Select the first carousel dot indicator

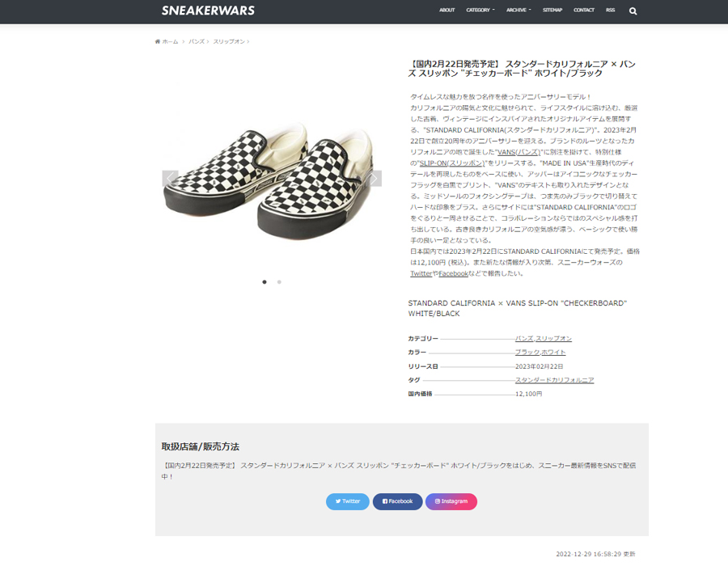pyautogui.click(x=265, y=282)
